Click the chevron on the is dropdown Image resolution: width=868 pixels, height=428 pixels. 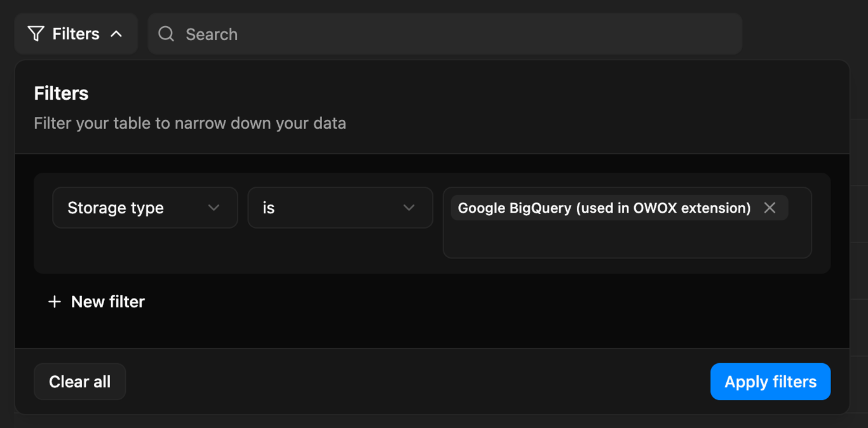point(409,208)
